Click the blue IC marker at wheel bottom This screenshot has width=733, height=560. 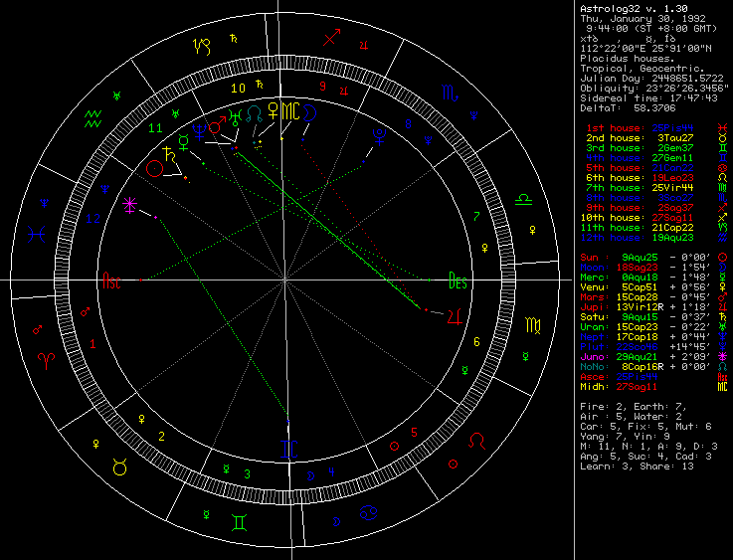tap(289, 450)
